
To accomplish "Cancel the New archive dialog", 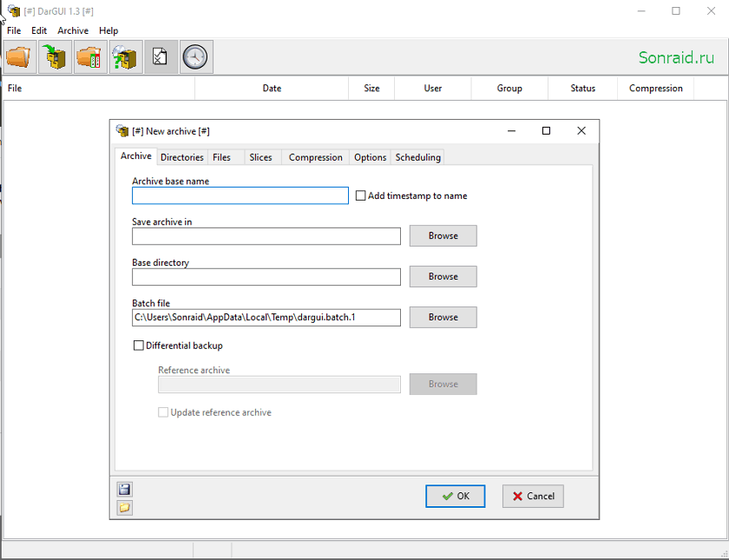I will [533, 497].
